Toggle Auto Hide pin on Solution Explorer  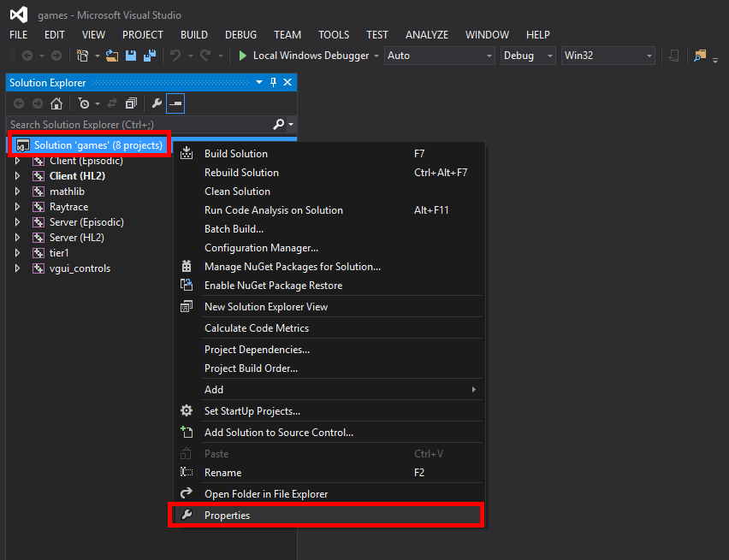274,82
